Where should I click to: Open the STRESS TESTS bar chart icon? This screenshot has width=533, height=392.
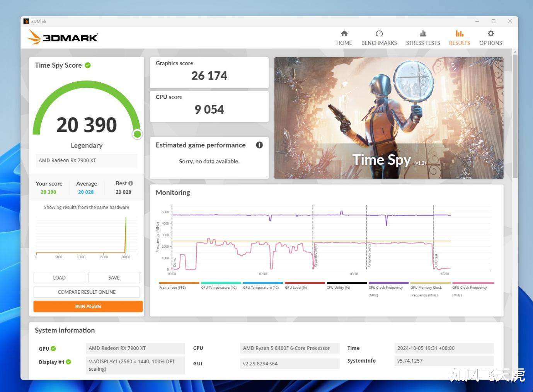[x=423, y=34]
